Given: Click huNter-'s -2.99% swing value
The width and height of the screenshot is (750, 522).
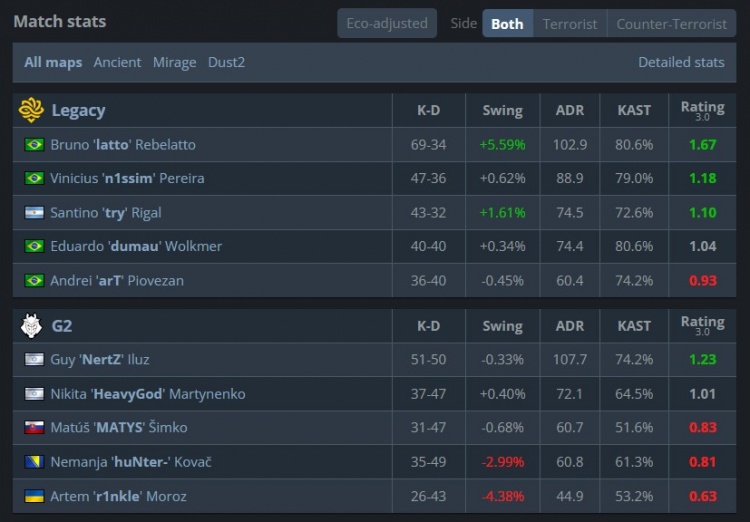Looking at the screenshot, I should (x=502, y=462).
